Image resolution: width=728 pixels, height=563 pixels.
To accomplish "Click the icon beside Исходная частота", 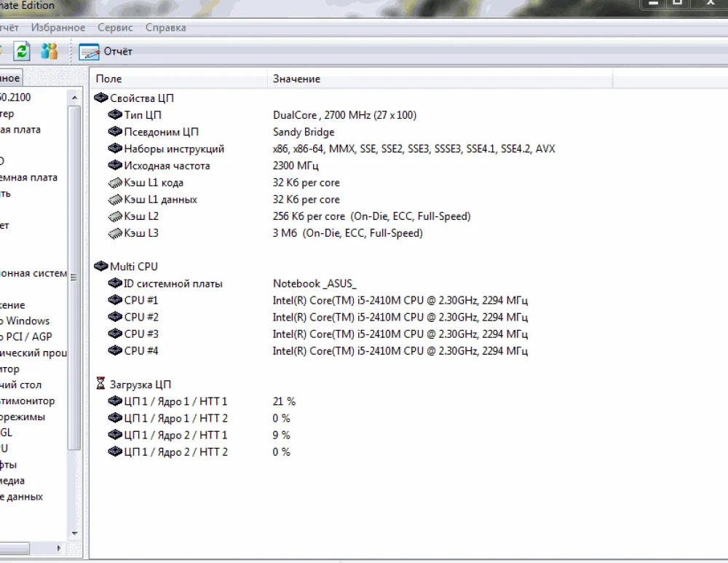I will (115, 165).
